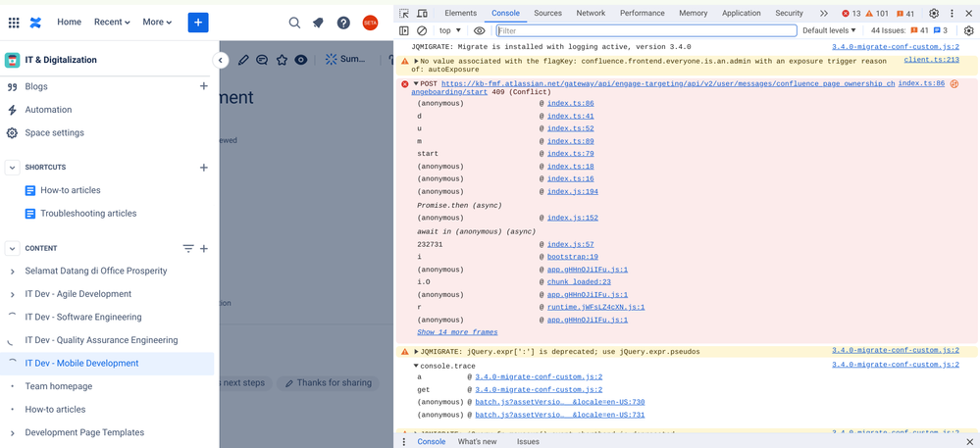Open the top JavaScript context dropdown
Screen dimensions: 980x448
[450, 30]
